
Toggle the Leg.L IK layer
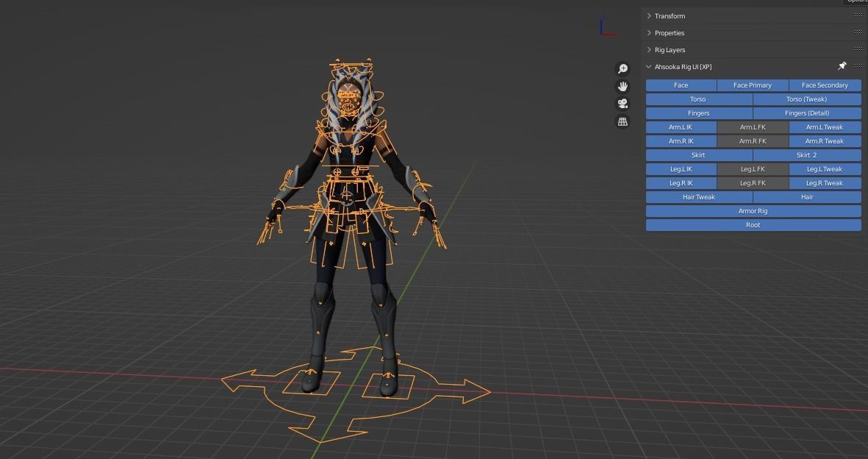click(x=681, y=169)
